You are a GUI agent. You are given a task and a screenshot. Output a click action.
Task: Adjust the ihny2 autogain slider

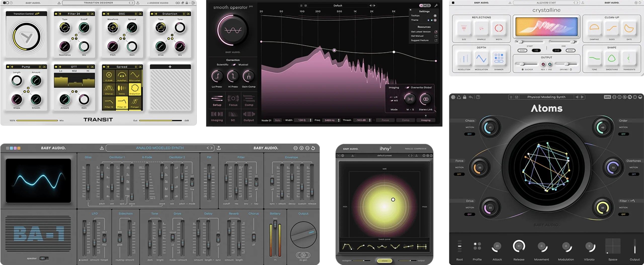coord(361,260)
